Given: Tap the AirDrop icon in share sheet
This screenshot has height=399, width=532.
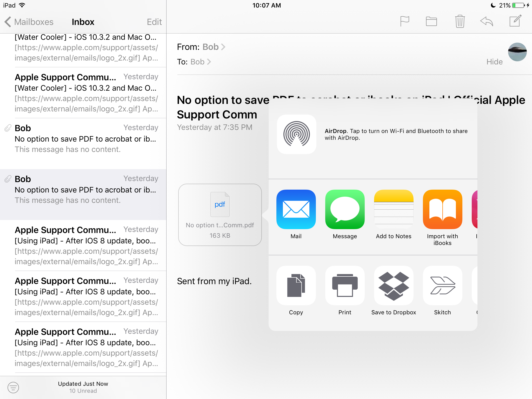Looking at the screenshot, I should coord(296,134).
